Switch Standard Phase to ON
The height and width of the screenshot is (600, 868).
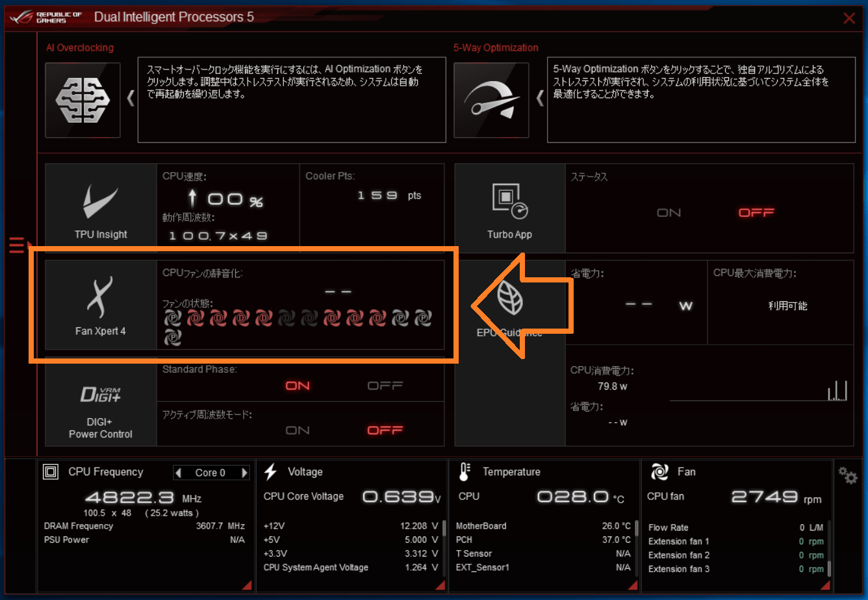[x=298, y=386]
